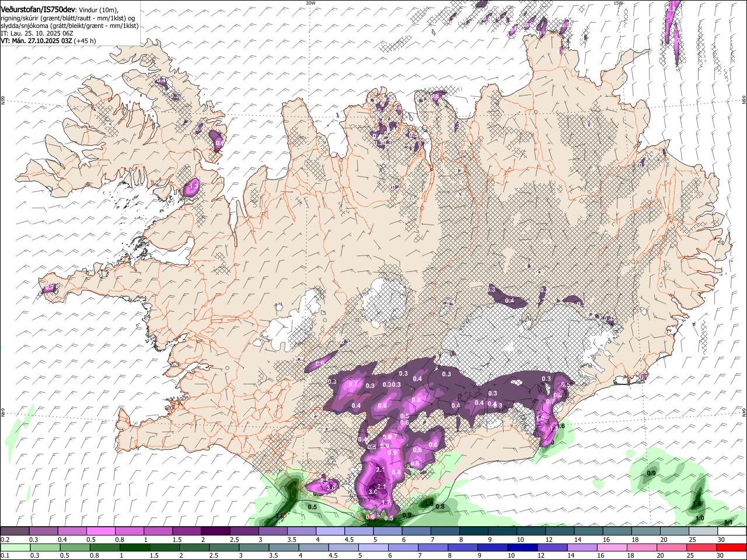Select the bright pink upper legend swatch at 0.5

101,531
